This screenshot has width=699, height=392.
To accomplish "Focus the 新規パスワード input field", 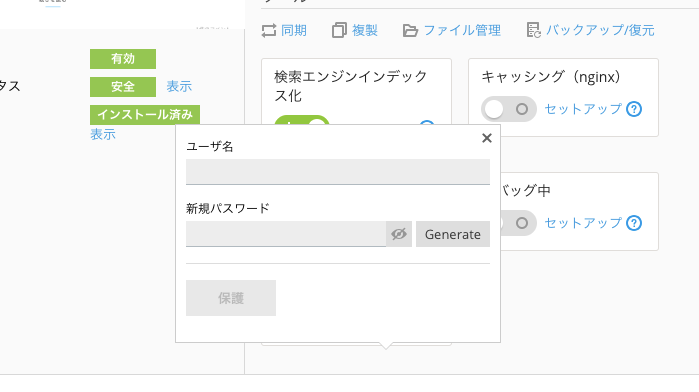I will pyautogui.click(x=286, y=234).
